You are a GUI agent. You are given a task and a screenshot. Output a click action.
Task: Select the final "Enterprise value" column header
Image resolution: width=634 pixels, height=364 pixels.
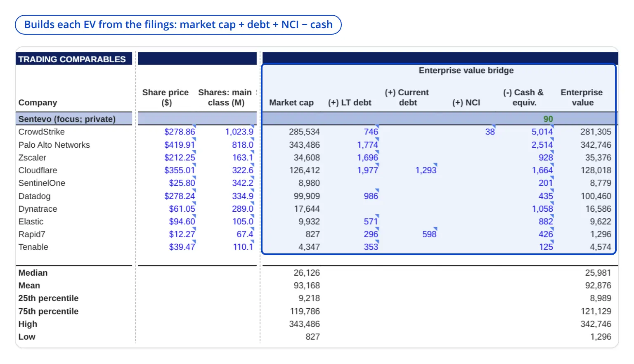tap(582, 97)
